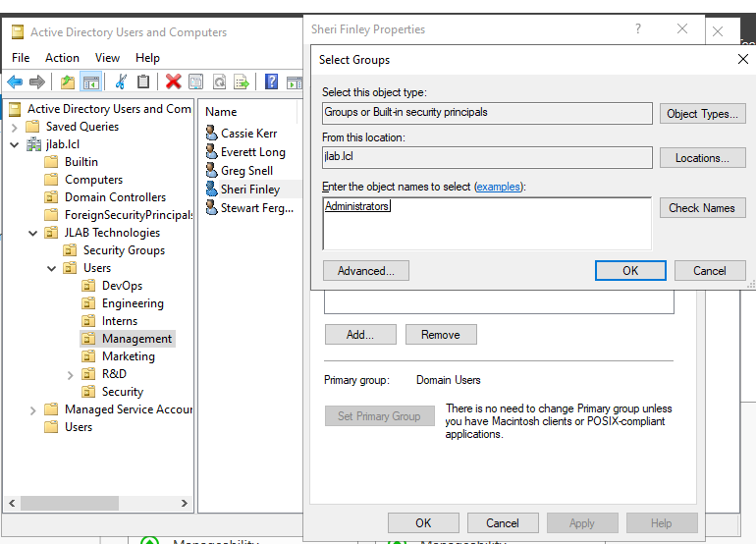
Task: Expand the R&D organizational unit
Action: [x=71, y=374]
